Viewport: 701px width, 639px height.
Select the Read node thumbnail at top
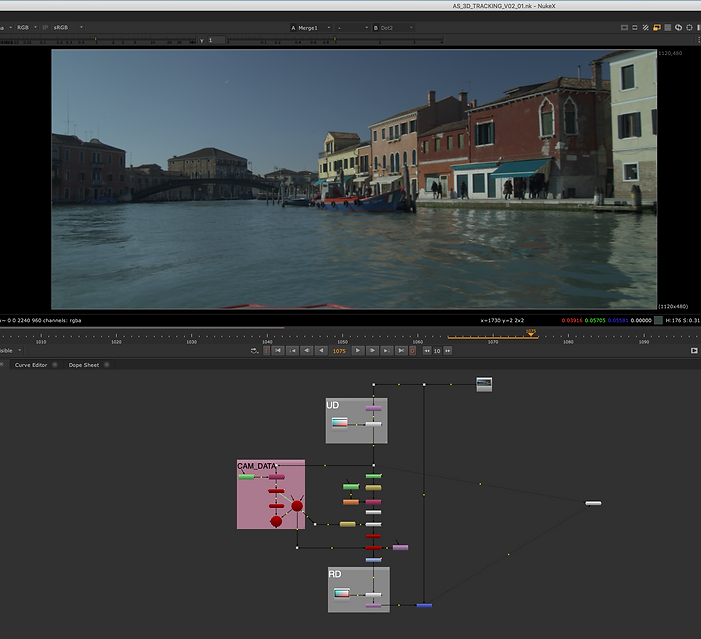pos(484,385)
